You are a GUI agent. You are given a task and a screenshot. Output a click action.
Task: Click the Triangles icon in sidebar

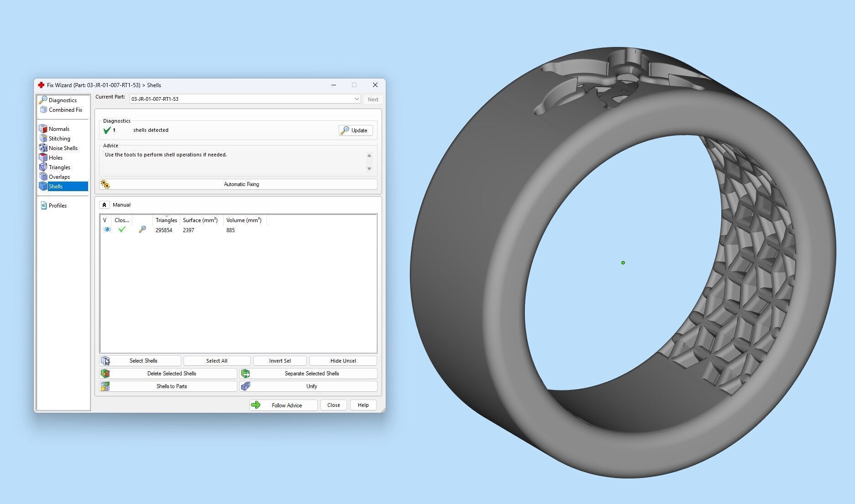[43, 167]
